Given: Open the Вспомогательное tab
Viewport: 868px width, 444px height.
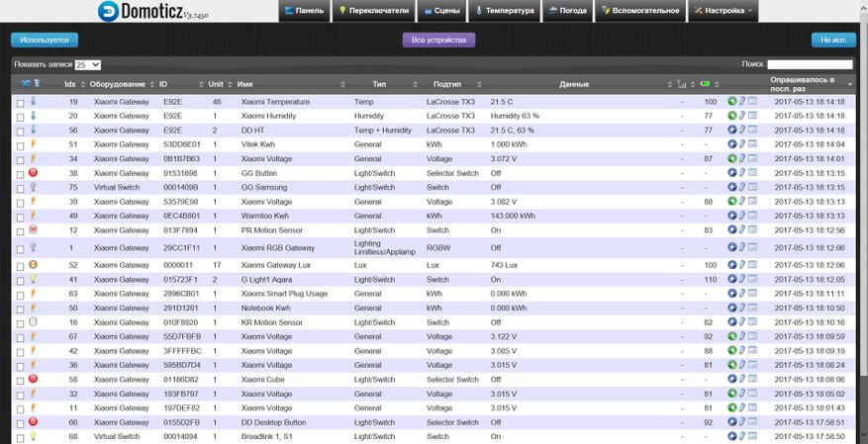Looking at the screenshot, I should click(x=640, y=11).
